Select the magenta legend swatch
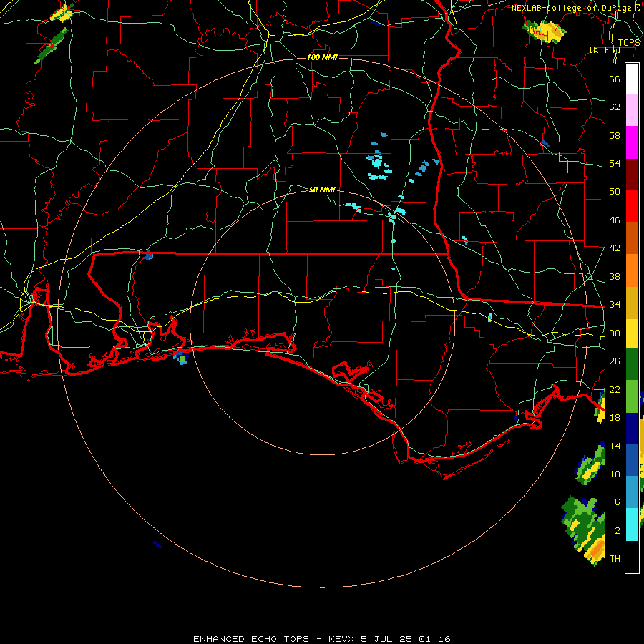Viewport: 644px width, 644px height. 632,142
